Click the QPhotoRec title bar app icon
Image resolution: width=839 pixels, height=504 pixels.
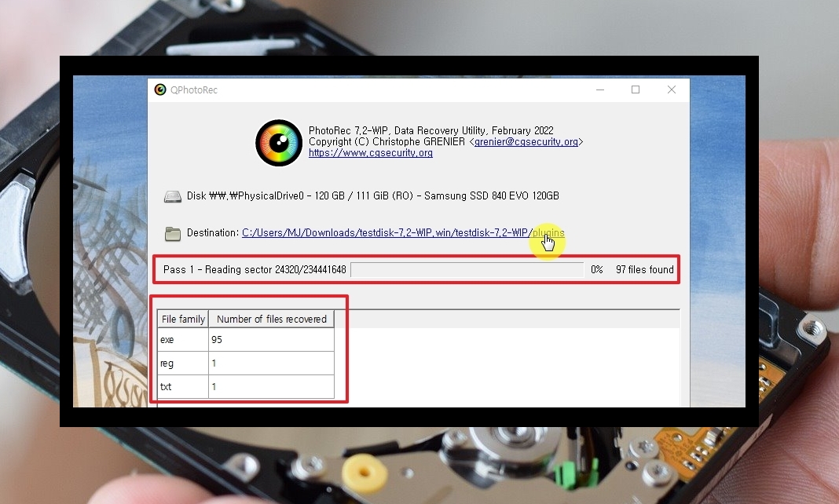pyautogui.click(x=160, y=89)
